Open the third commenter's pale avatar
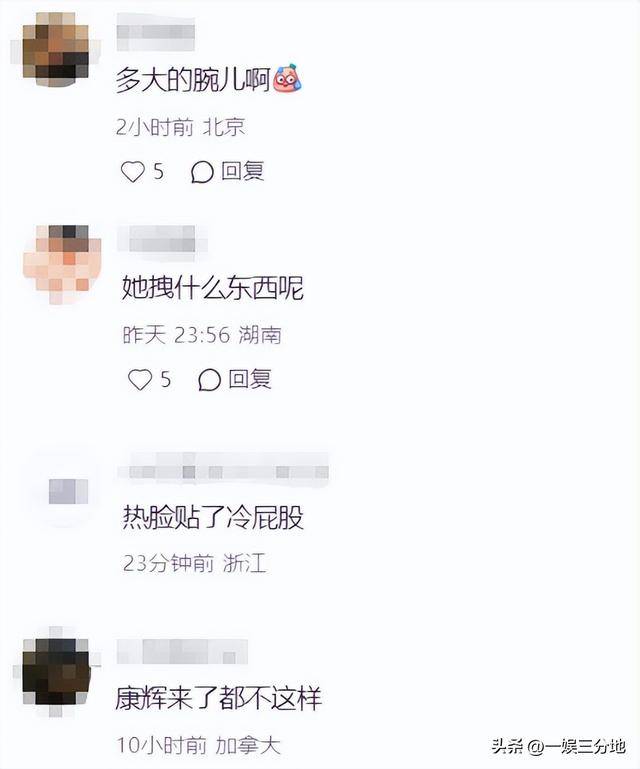This screenshot has height=769, width=640. [x=68, y=491]
